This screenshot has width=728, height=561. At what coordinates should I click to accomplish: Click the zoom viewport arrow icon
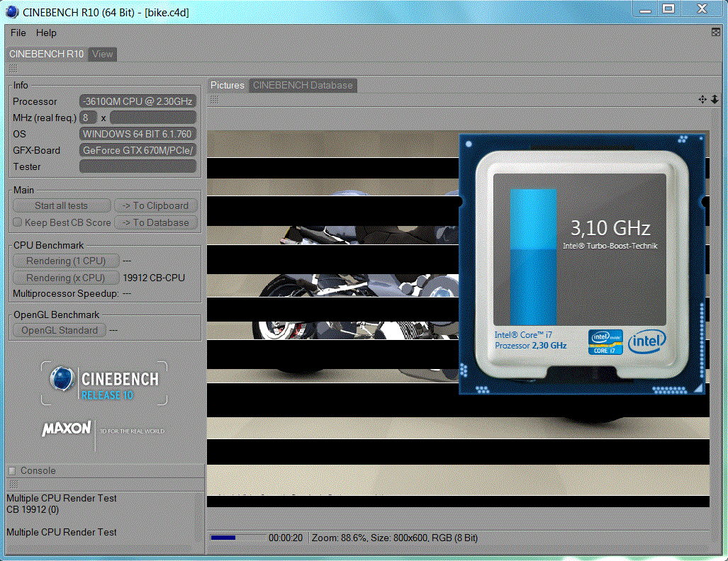point(715,100)
